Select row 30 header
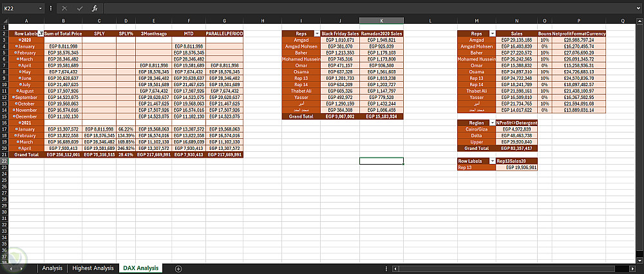644x274 pixels. tap(4, 212)
